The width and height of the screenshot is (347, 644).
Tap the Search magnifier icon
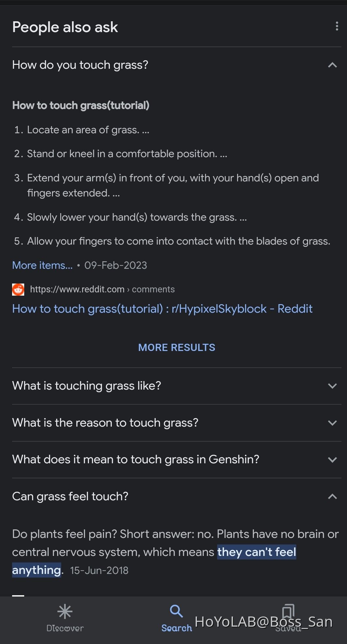(176, 611)
